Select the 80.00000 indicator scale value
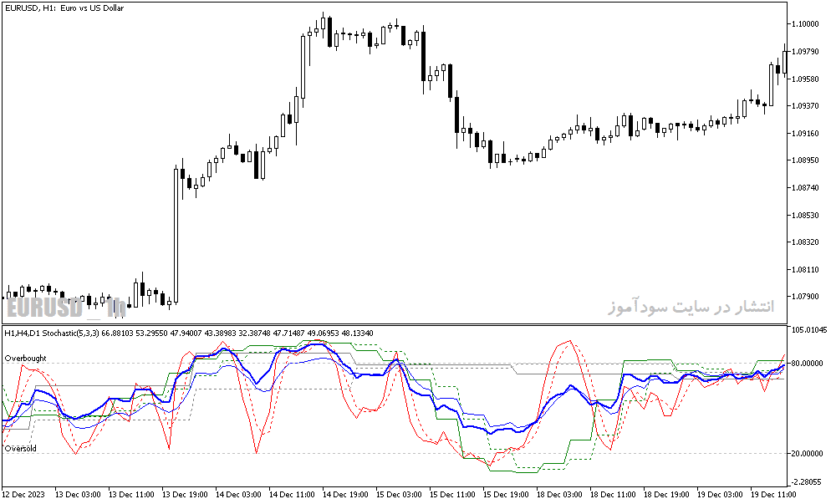This screenshot has height=504, width=831. point(808,363)
